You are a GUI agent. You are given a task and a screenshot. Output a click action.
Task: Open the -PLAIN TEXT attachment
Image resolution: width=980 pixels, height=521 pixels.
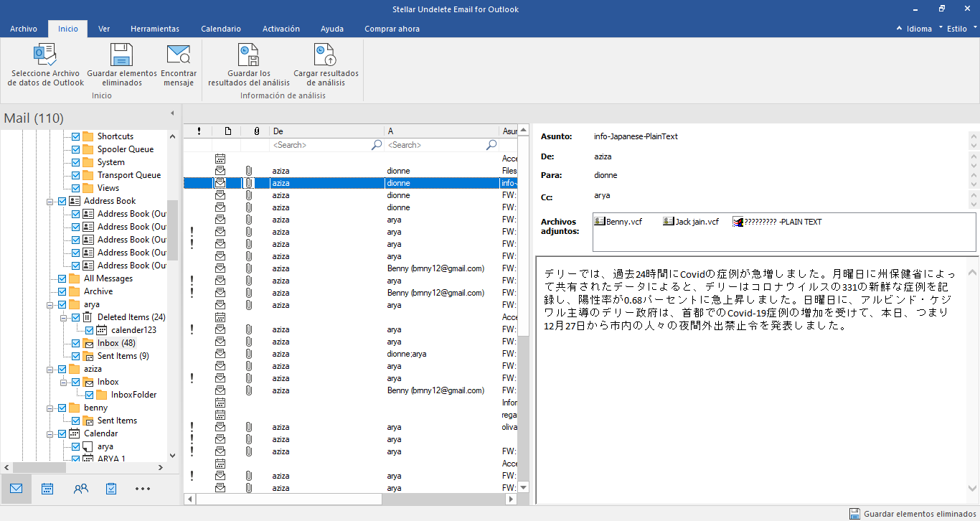[x=777, y=222]
